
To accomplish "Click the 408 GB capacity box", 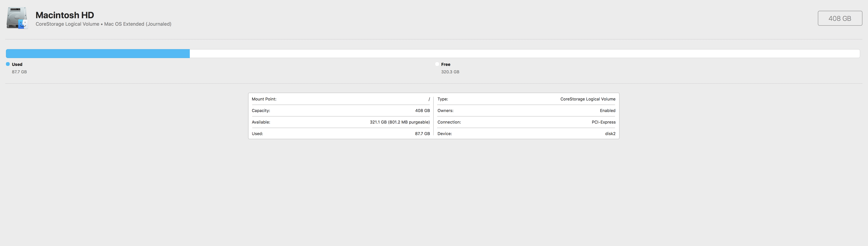I will tap(840, 18).
